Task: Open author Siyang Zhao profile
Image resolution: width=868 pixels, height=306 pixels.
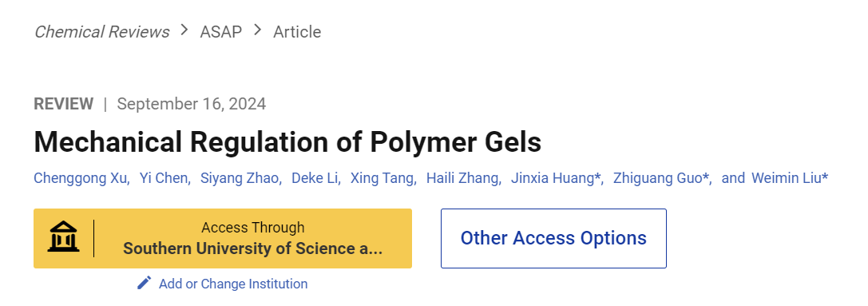Action: (240, 178)
